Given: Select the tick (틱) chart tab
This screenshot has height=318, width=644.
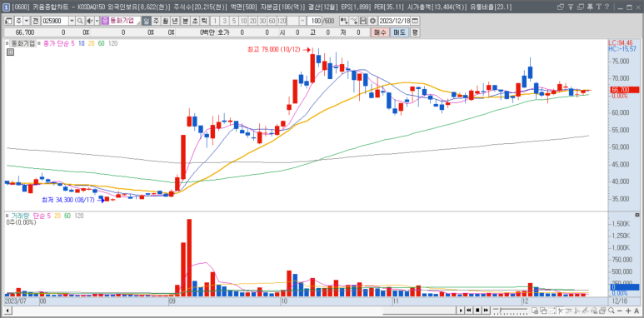Looking at the screenshot, I should click(205, 21).
